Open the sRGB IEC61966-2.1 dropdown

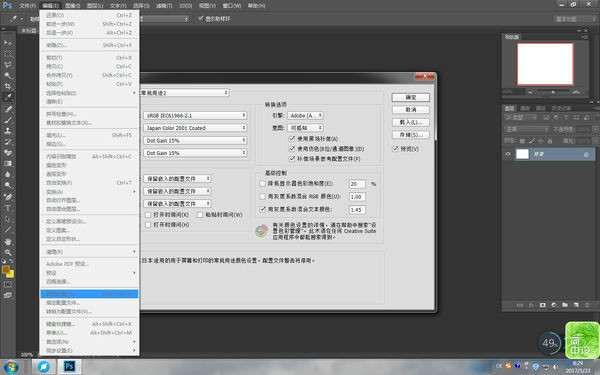click(x=195, y=115)
